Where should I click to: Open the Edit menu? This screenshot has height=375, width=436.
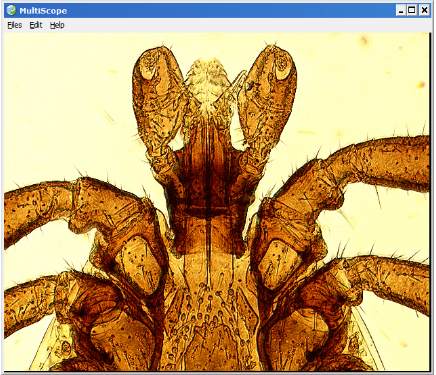[36, 25]
